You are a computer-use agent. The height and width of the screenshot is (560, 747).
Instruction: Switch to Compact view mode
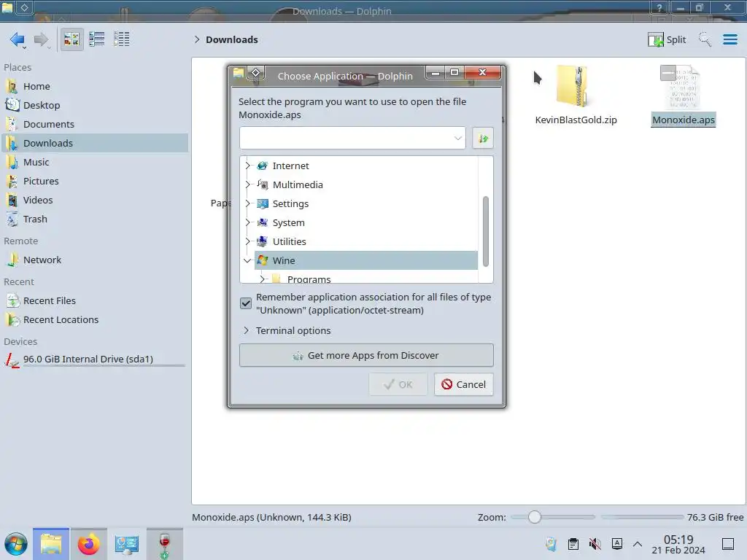tap(97, 39)
